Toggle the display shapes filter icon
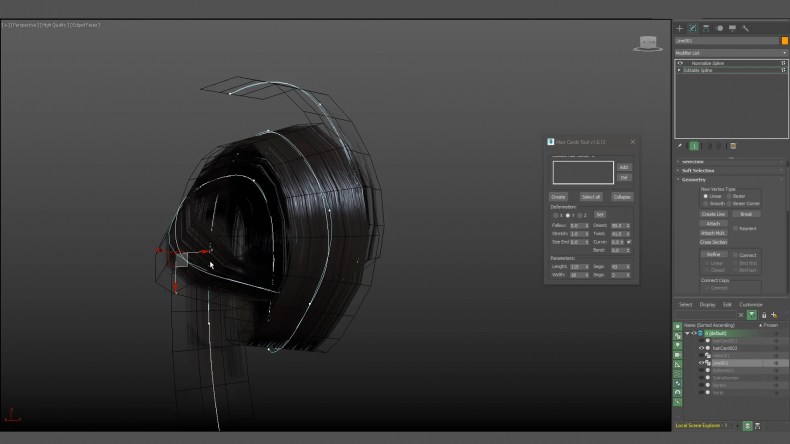 point(678,336)
